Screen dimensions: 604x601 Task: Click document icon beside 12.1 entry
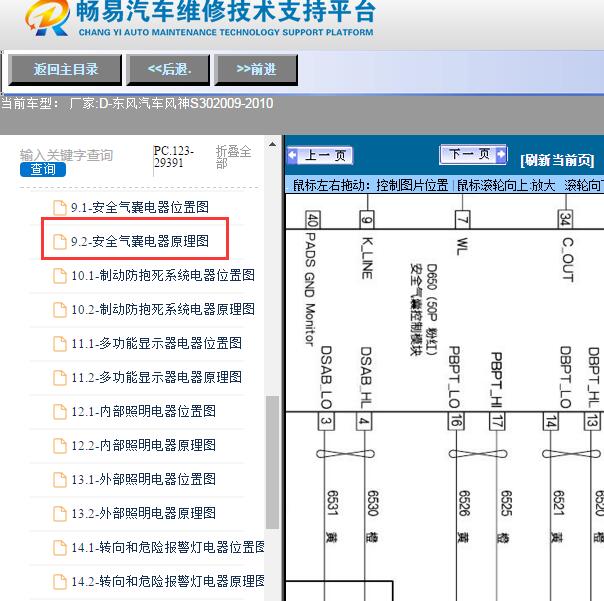point(60,411)
